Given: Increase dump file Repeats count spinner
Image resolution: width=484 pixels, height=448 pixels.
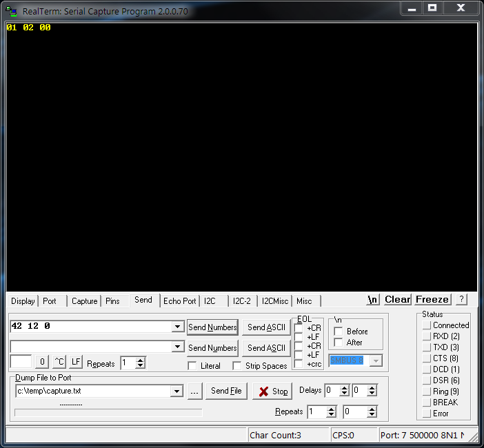Looking at the screenshot, I should [x=331, y=409].
